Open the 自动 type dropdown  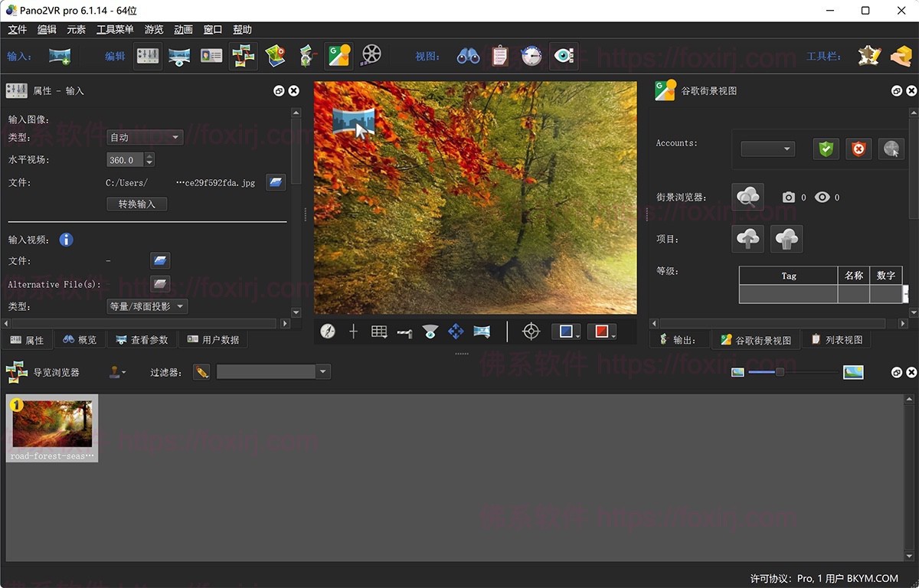pos(144,137)
